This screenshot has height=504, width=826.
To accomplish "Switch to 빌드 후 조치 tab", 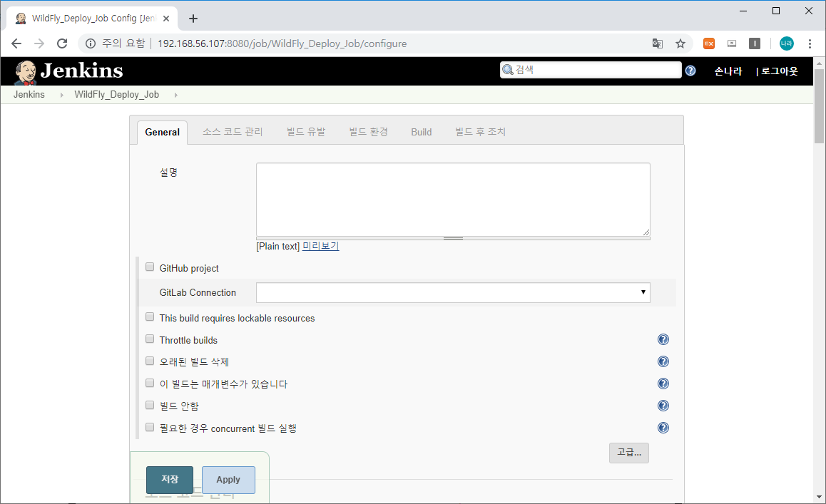I will (x=481, y=132).
